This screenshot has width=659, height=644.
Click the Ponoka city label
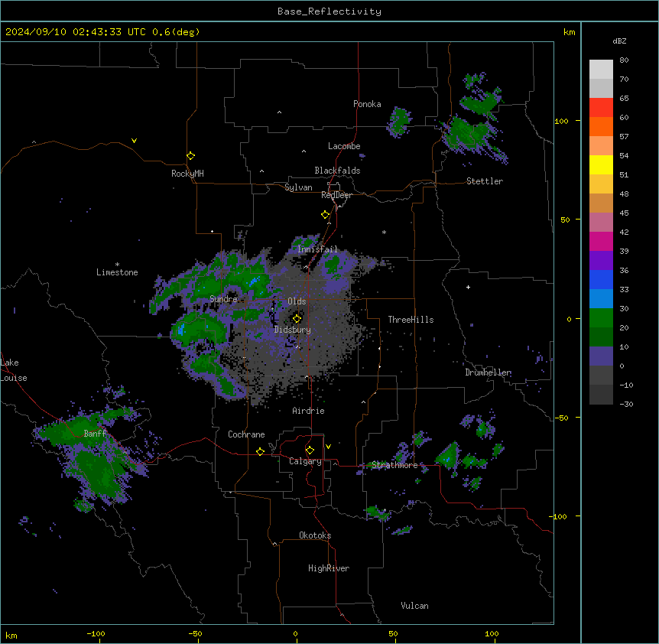[x=367, y=104]
